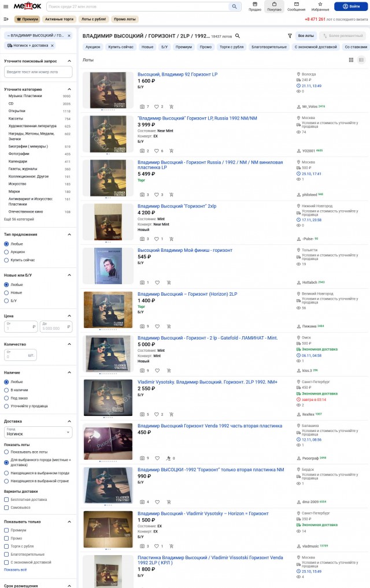
Task: Collapse the Новые или Б/У section
Action: (x=69, y=276)
